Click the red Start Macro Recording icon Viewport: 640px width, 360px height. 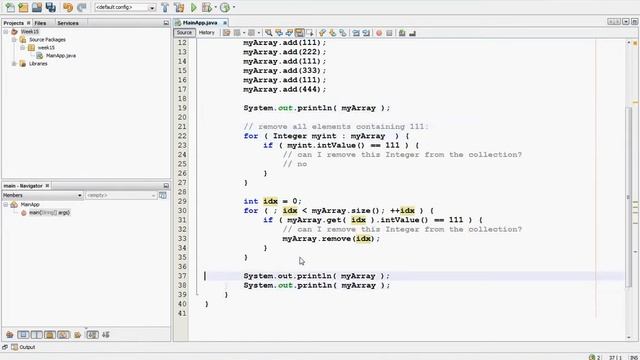click(x=379, y=33)
